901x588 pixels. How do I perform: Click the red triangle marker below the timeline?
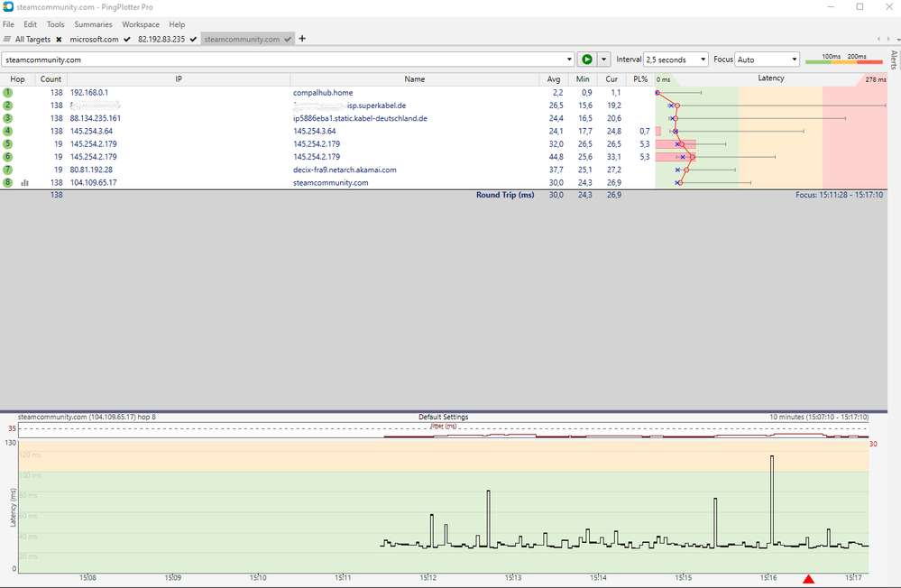click(807, 581)
